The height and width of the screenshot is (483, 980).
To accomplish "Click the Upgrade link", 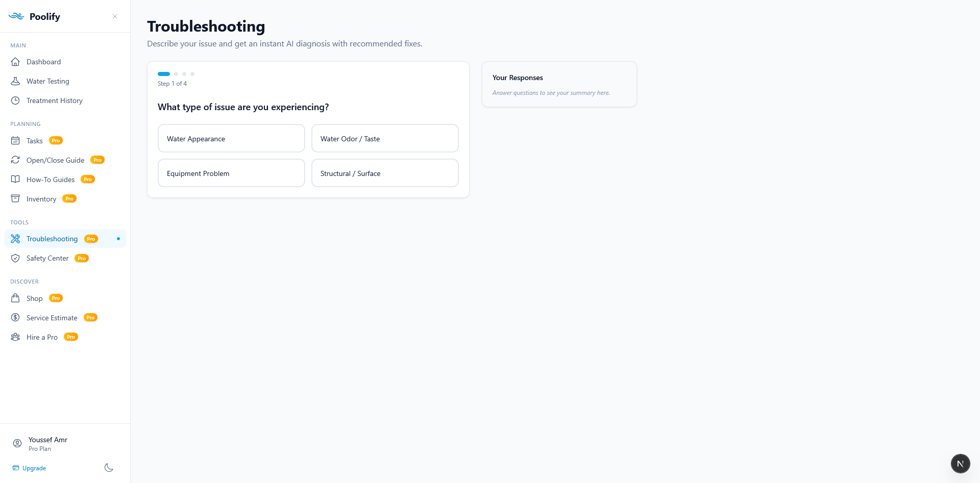I will click(x=34, y=468).
